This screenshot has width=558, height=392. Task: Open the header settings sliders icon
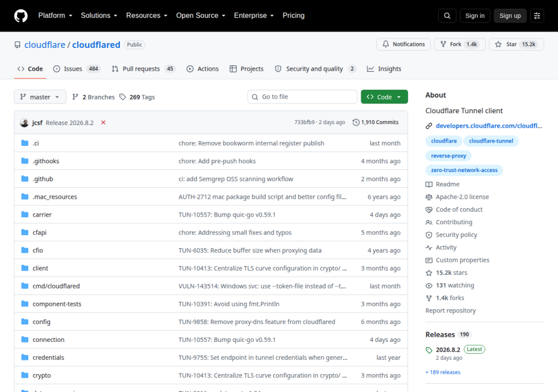tap(537, 16)
